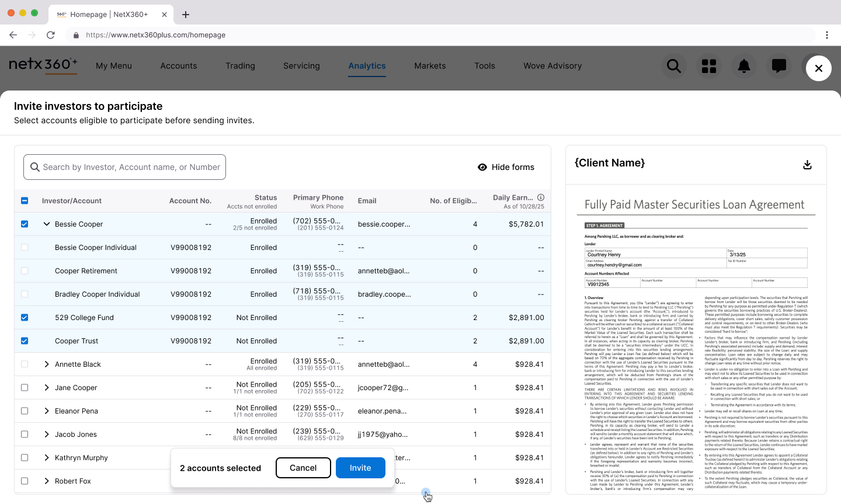The width and height of the screenshot is (841, 504).
Task: Switch to the Markets section
Action: pyautogui.click(x=430, y=66)
